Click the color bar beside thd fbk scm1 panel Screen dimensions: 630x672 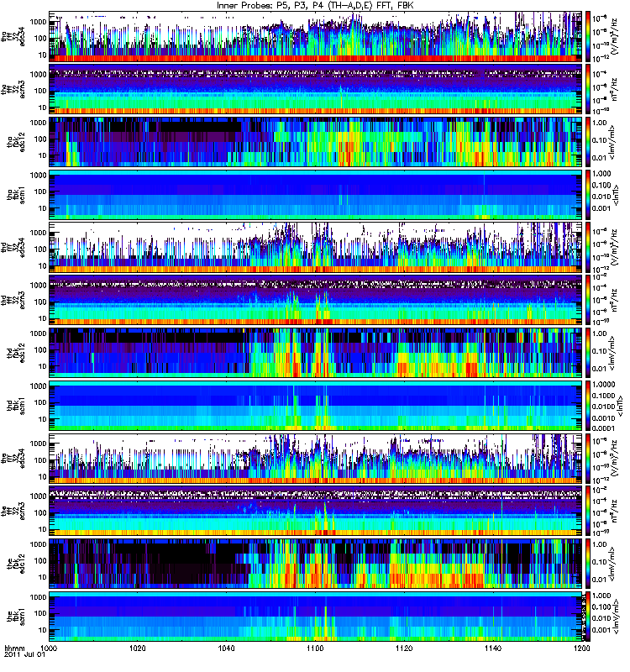click(587, 405)
